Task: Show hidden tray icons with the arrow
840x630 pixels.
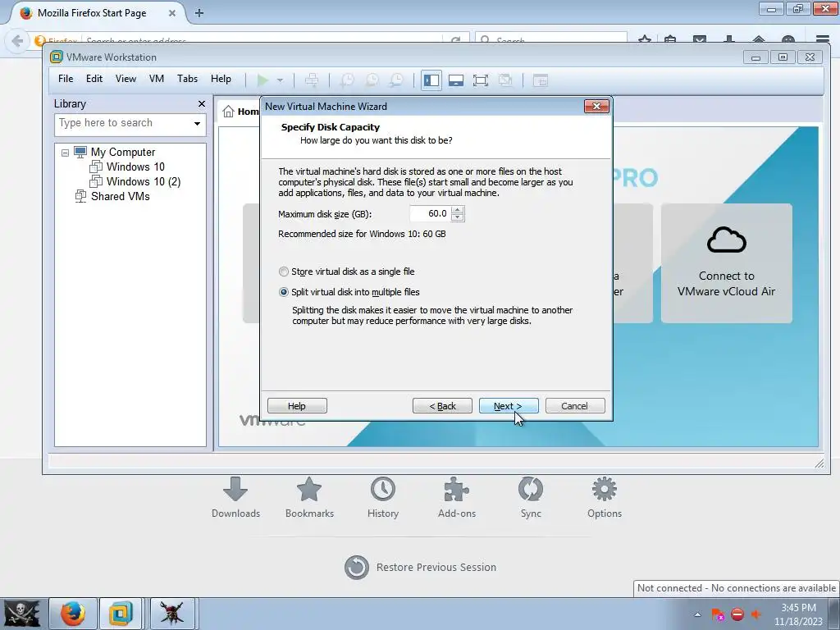Action: (x=697, y=614)
